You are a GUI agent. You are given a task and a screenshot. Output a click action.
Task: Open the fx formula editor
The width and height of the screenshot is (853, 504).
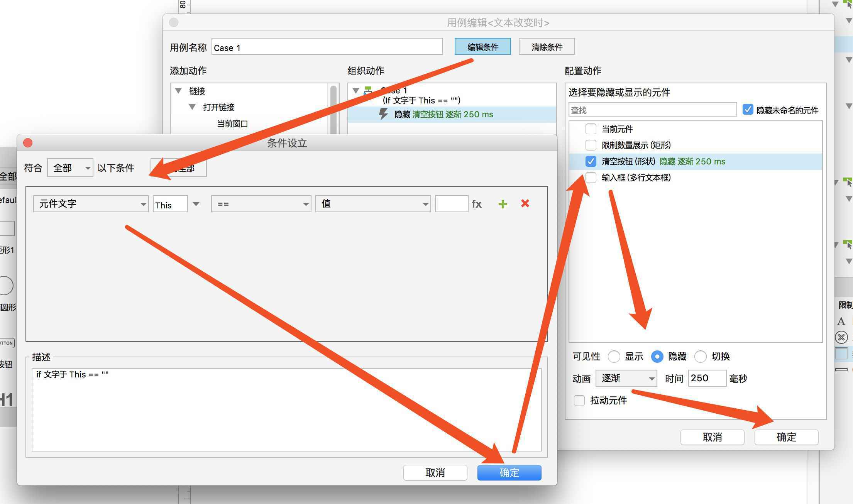tap(477, 204)
